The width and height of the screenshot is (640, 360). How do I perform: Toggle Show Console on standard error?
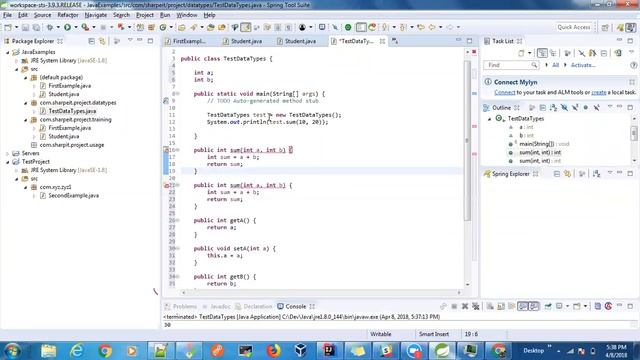click(534, 307)
